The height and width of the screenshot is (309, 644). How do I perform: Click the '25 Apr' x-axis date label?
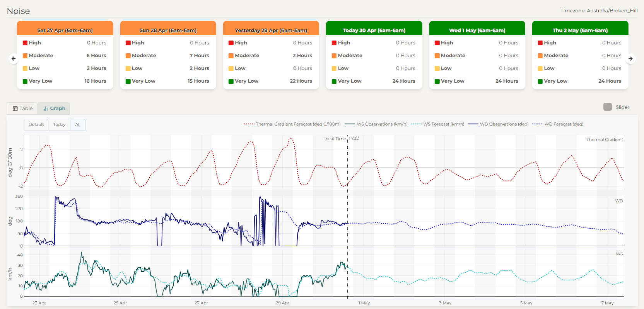120,303
